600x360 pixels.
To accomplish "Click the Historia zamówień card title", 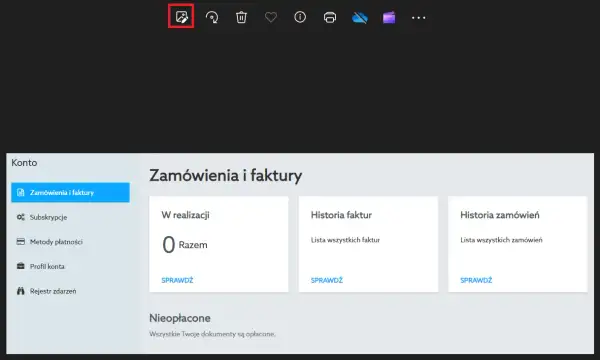I will click(x=500, y=215).
